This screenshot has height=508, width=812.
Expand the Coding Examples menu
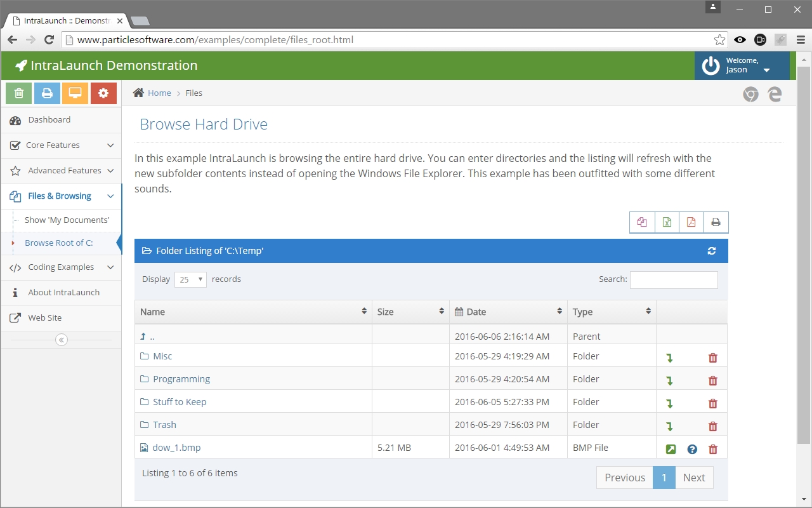click(61, 267)
